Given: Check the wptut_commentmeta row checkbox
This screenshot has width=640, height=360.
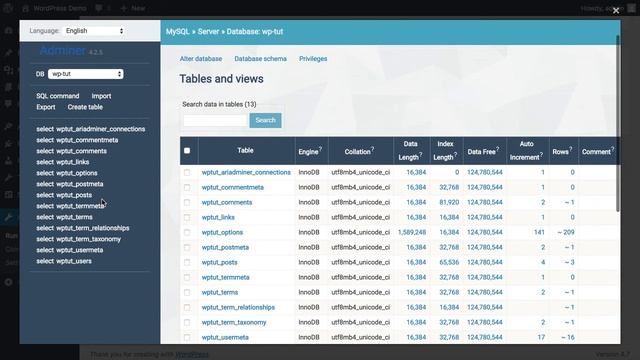Looking at the screenshot, I should pyautogui.click(x=187, y=187).
